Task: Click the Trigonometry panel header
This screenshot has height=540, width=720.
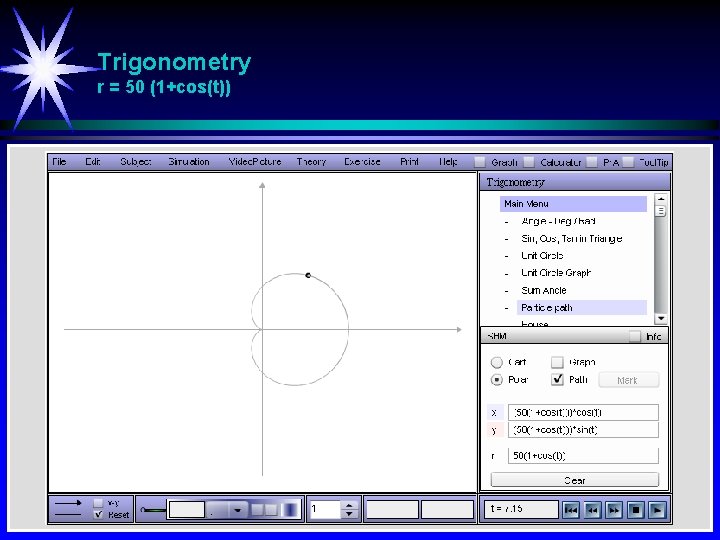Action: click(x=575, y=182)
